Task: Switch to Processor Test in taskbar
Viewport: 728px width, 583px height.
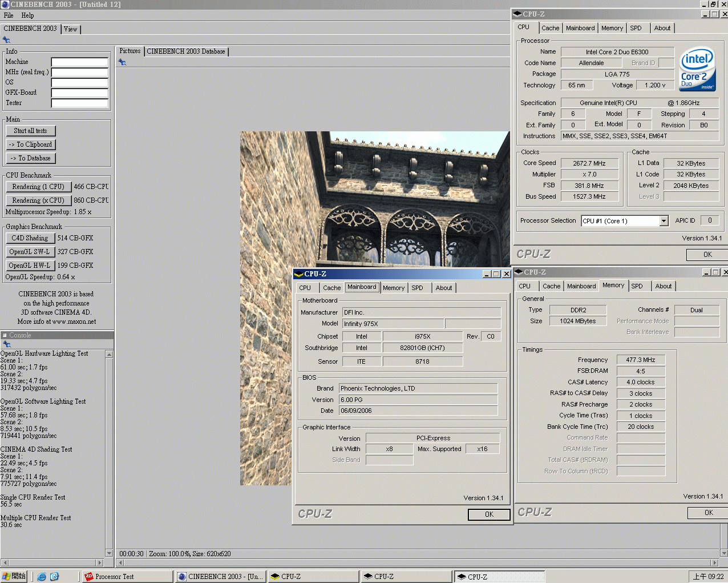Action: (127, 577)
